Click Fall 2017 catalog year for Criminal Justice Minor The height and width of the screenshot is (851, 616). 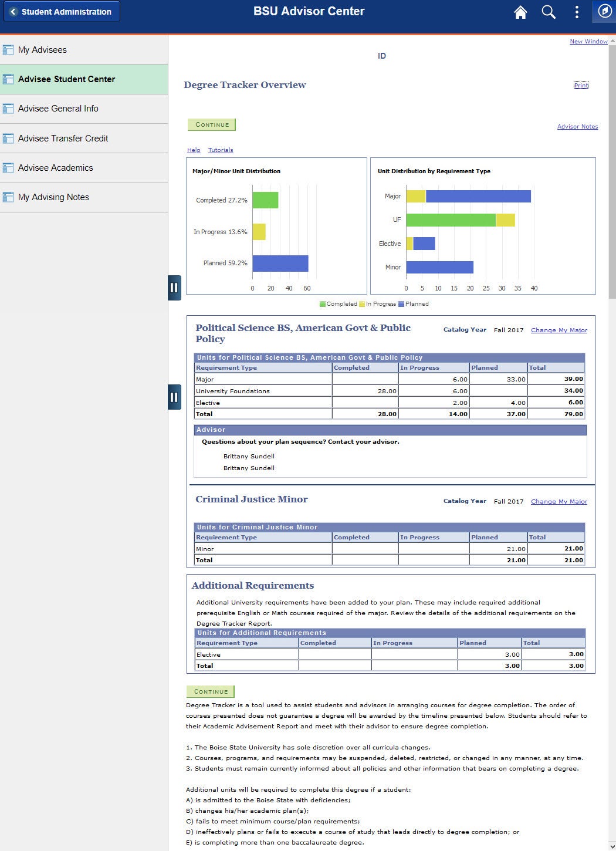pyautogui.click(x=509, y=502)
